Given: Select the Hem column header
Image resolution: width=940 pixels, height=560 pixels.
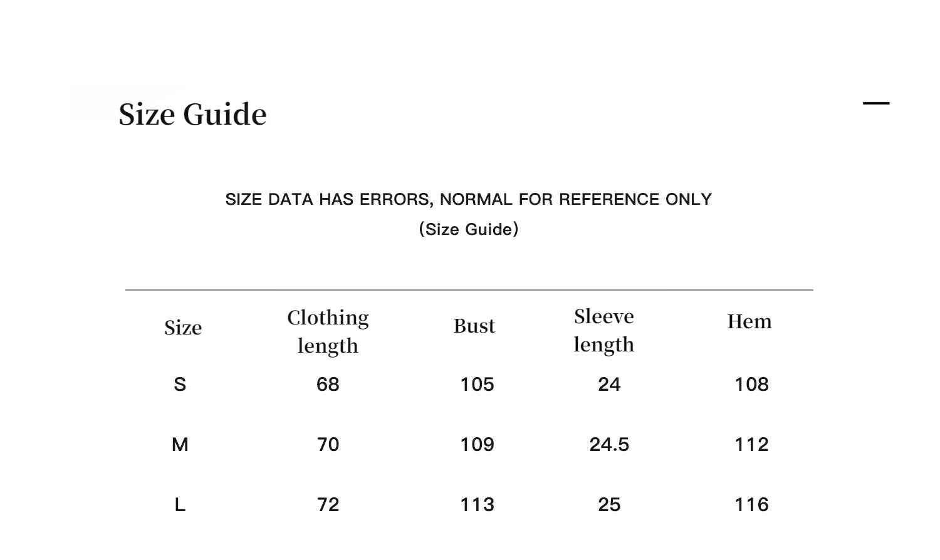Looking at the screenshot, I should [749, 321].
